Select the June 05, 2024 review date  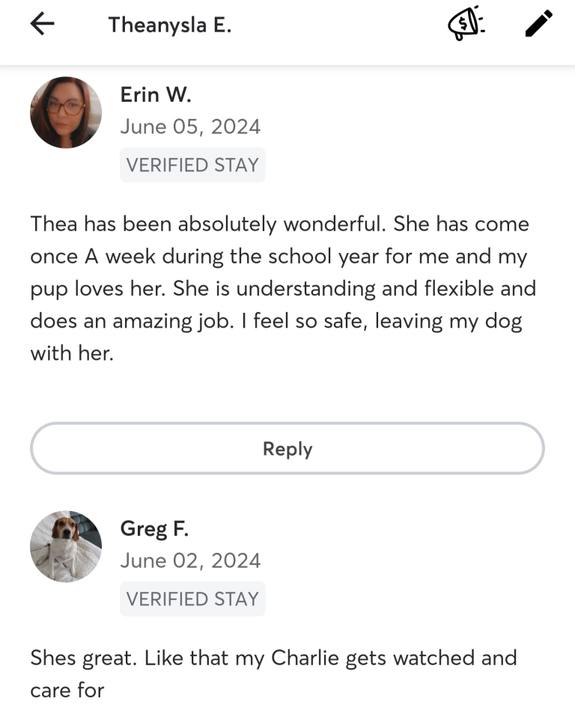[x=190, y=126]
